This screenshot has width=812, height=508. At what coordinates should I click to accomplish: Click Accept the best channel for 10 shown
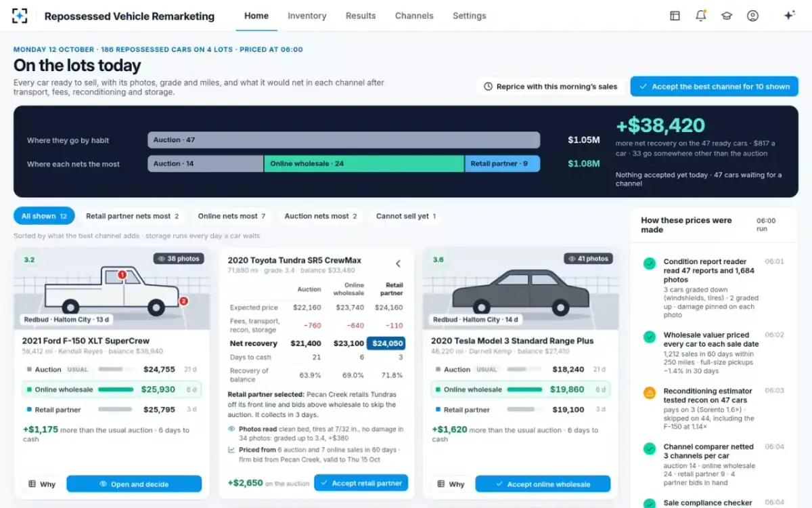pyautogui.click(x=715, y=87)
